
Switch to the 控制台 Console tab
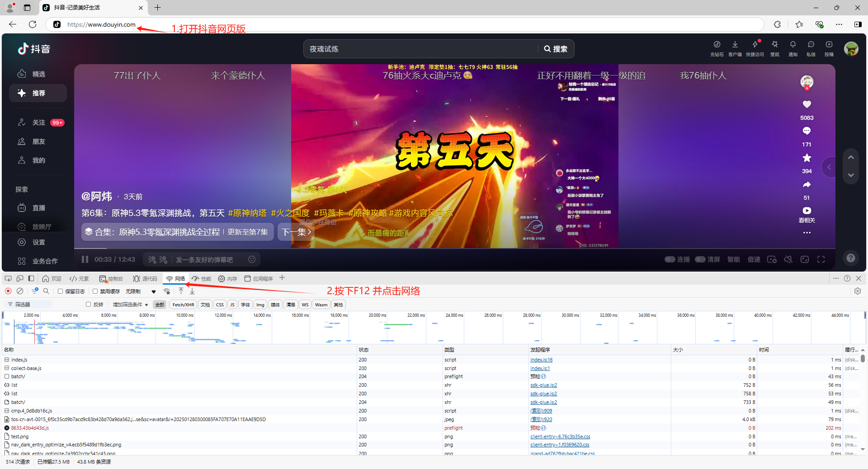click(x=111, y=279)
